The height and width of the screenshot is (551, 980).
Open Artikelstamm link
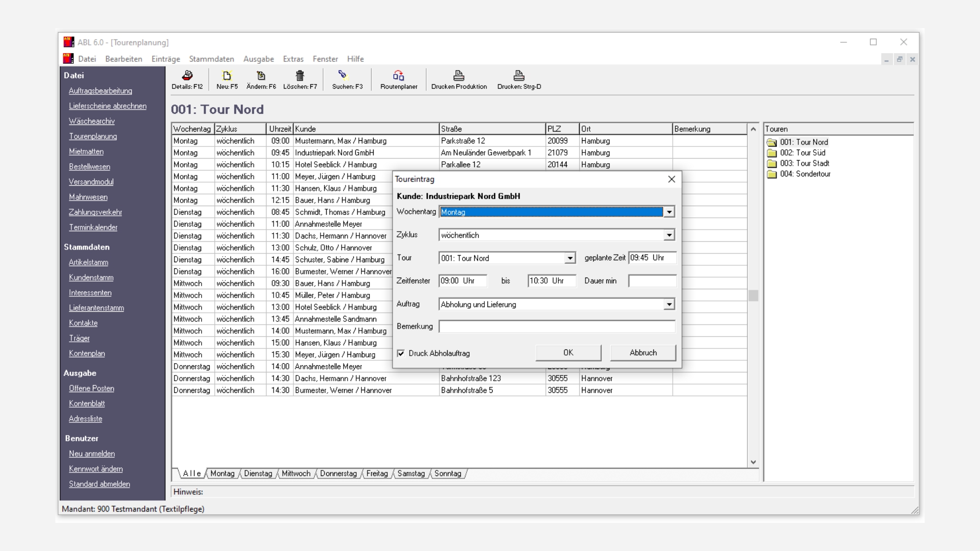[x=88, y=262]
